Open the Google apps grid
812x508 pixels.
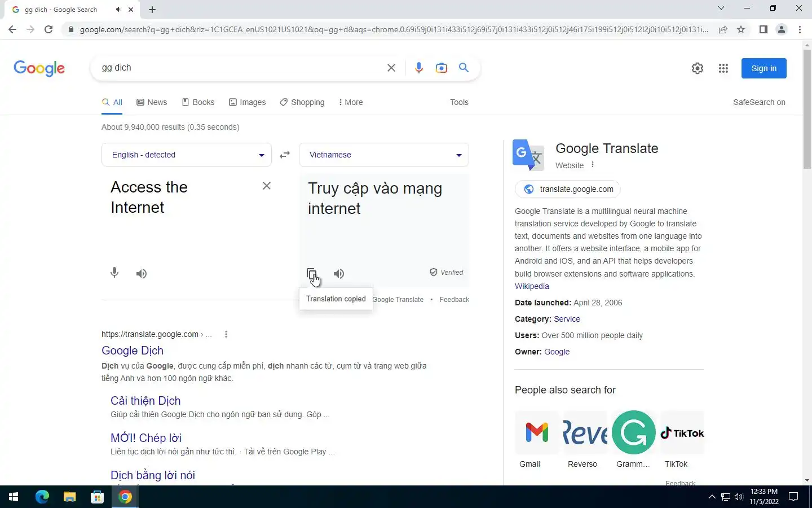[x=723, y=68]
